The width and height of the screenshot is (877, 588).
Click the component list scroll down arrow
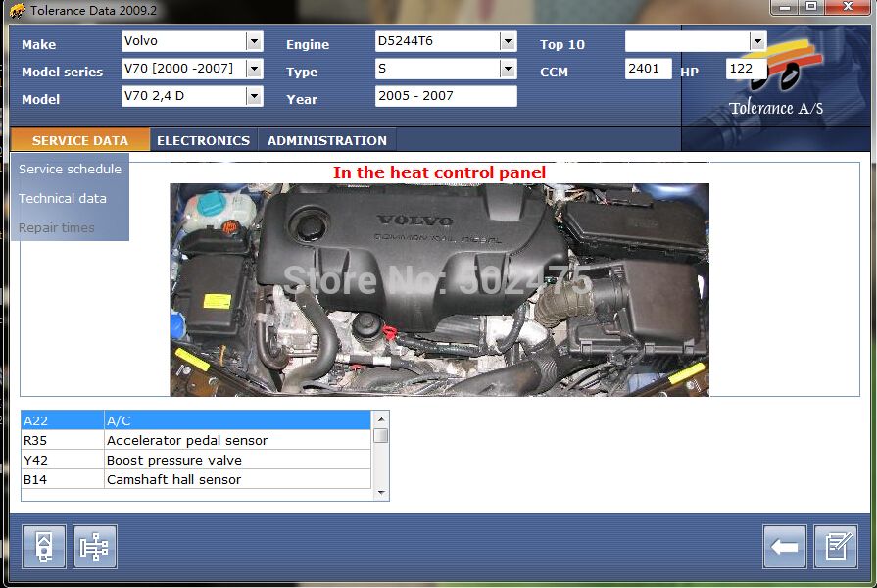click(380, 493)
